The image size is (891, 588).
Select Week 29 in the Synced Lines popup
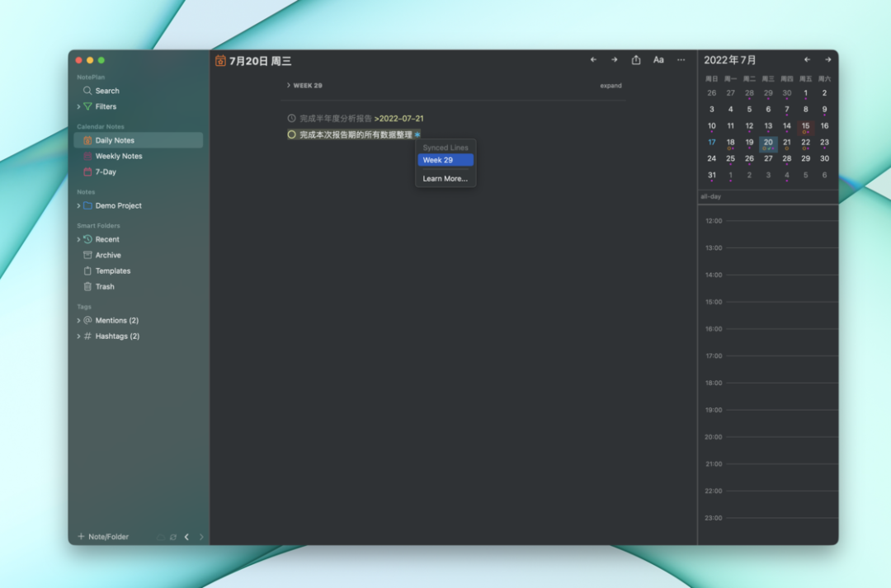(445, 160)
